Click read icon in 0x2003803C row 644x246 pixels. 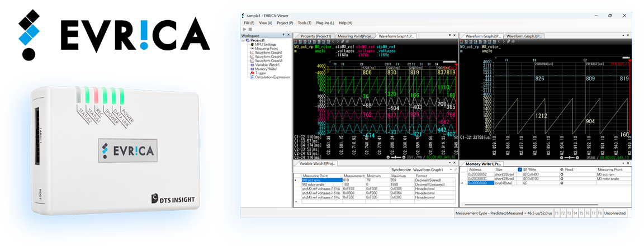click(x=561, y=178)
